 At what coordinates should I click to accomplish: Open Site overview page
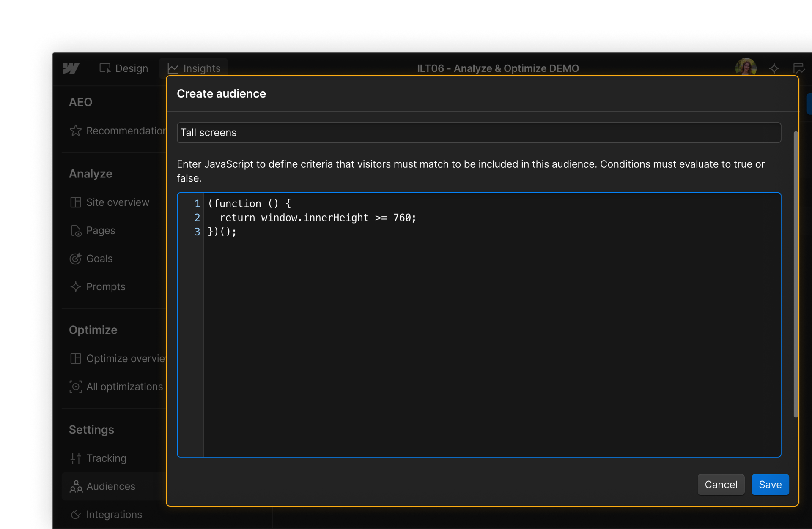[x=118, y=202]
